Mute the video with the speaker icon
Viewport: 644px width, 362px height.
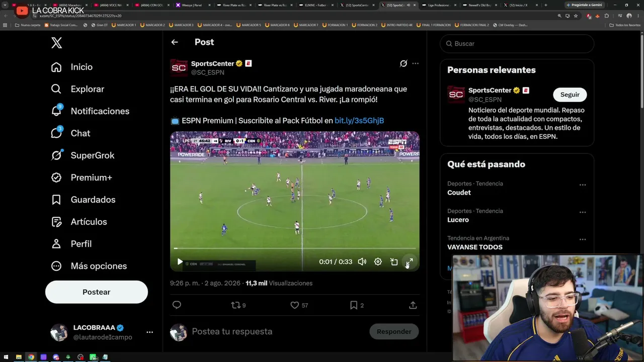tap(362, 262)
